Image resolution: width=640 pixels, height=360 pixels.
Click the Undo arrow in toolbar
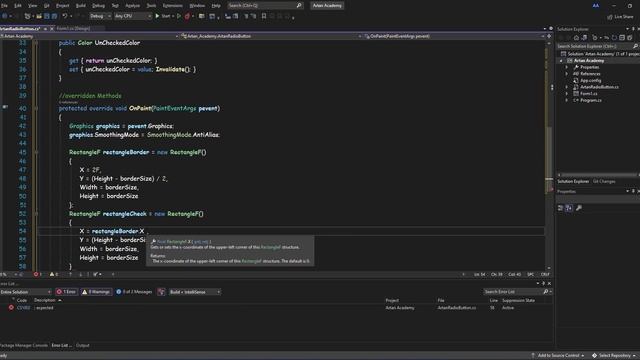click(x=64, y=16)
